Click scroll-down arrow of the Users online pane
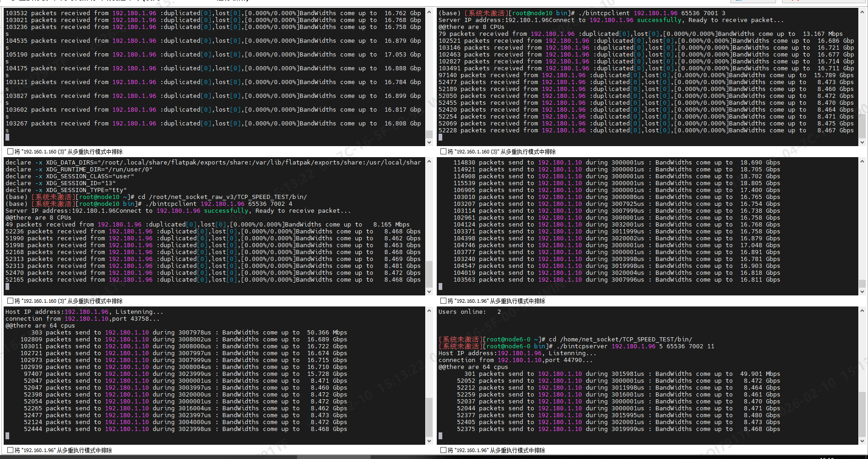This screenshot has width=868, height=459. point(862,441)
